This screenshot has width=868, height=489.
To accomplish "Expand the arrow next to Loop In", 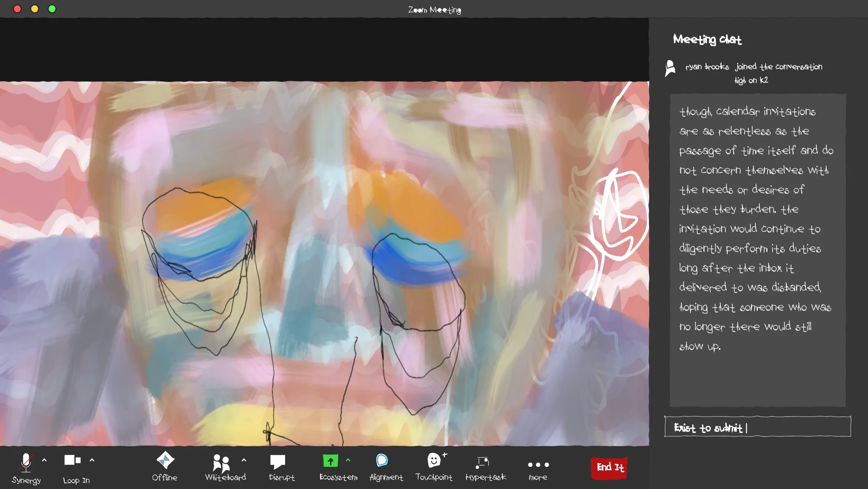I will [x=92, y=460].
